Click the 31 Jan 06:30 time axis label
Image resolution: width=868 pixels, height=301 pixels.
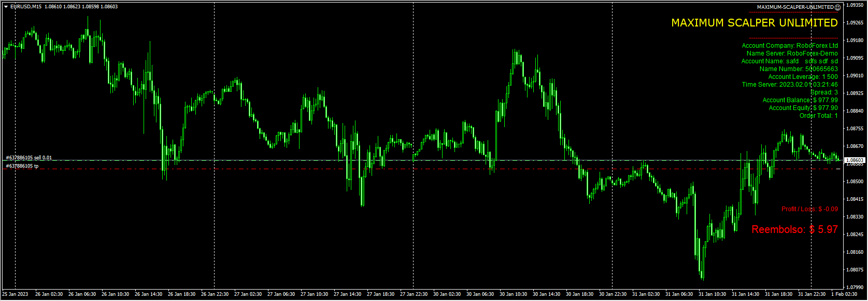(679, 294)
